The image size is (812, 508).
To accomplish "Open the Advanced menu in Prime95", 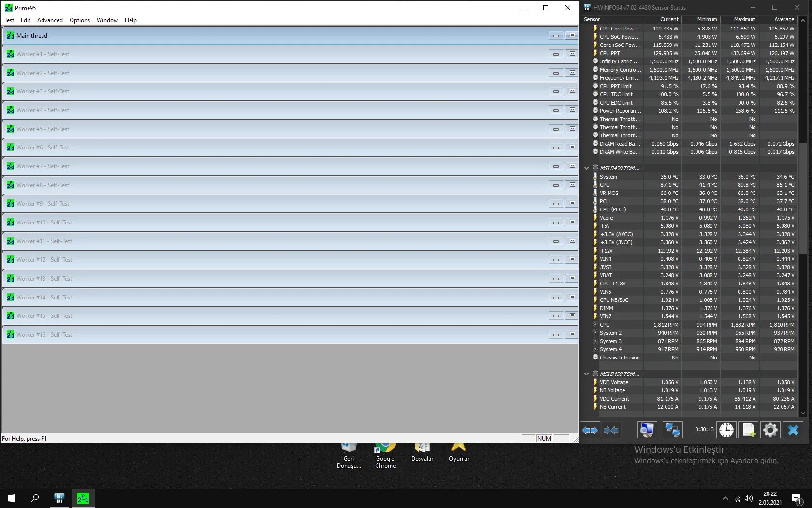I will [50, 20].
